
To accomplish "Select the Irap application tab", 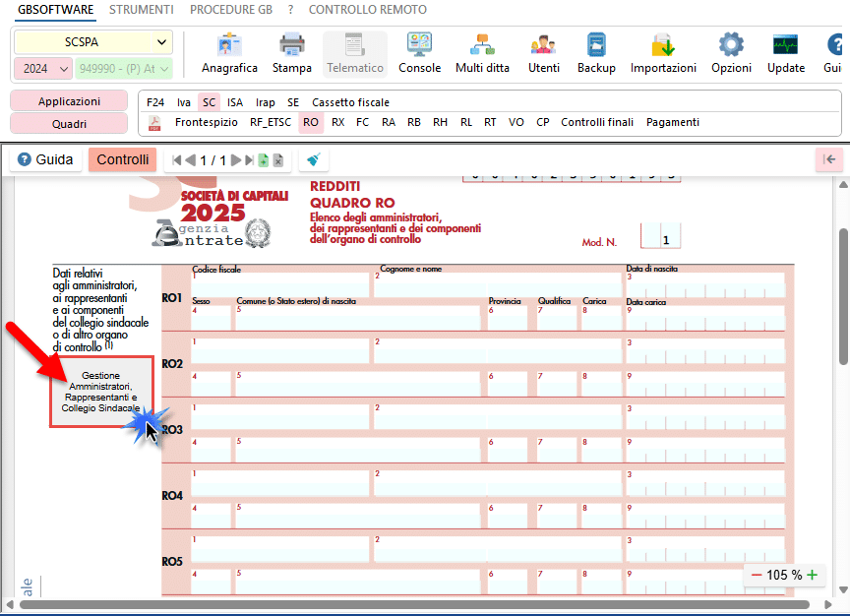I will (265, 102).
